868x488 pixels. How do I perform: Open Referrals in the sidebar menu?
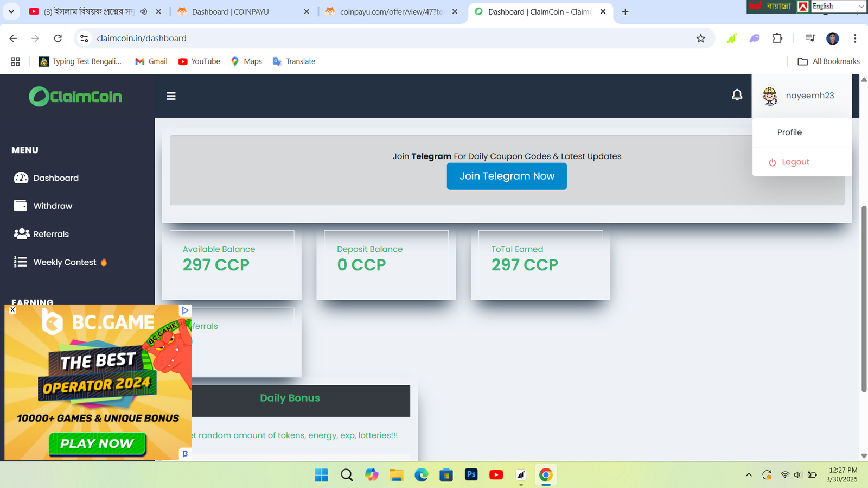(51, 234)
